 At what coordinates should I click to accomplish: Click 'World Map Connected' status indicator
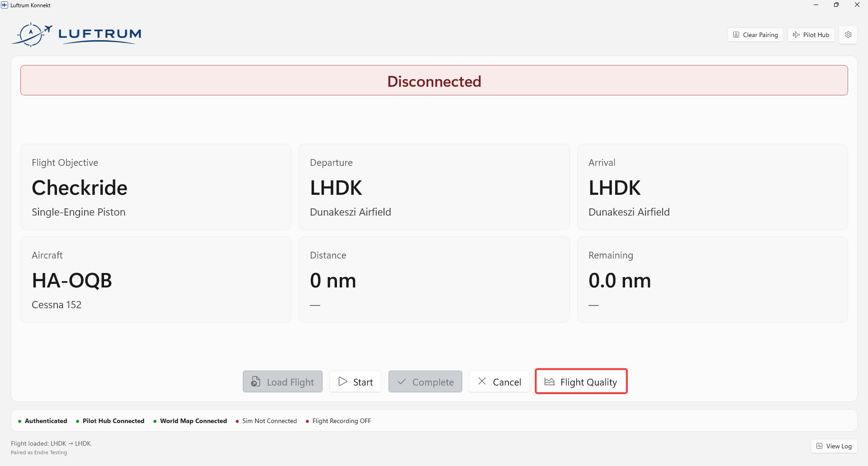[190, 421]
